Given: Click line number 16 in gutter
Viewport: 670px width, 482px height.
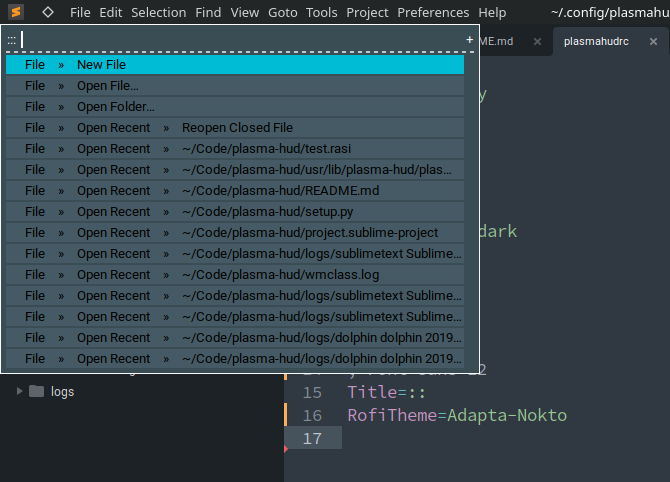Looking at the screenshot, I should 312,415.
